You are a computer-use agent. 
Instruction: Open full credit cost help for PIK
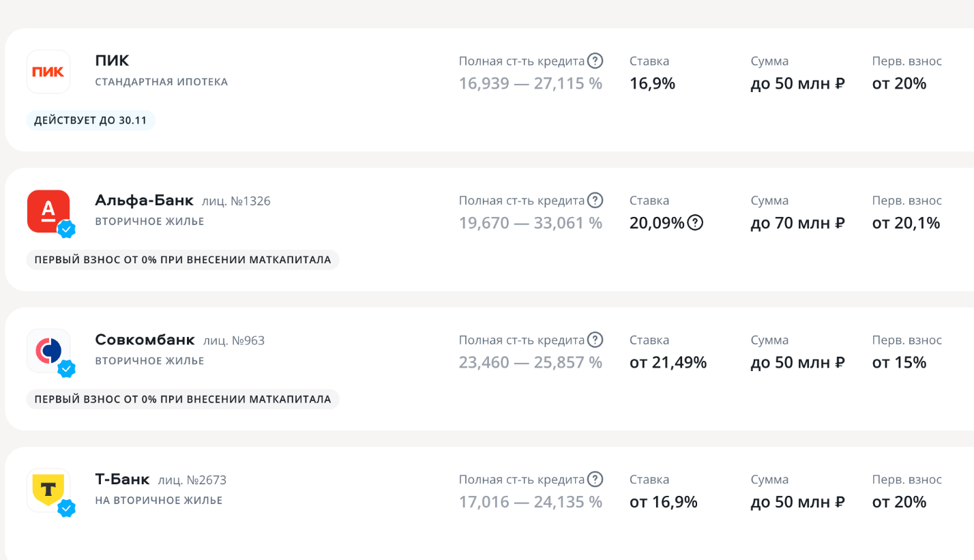point(595,61)
